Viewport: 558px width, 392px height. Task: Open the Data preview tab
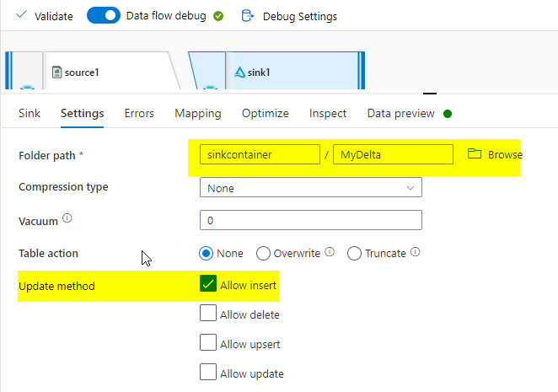coord(400,113)
